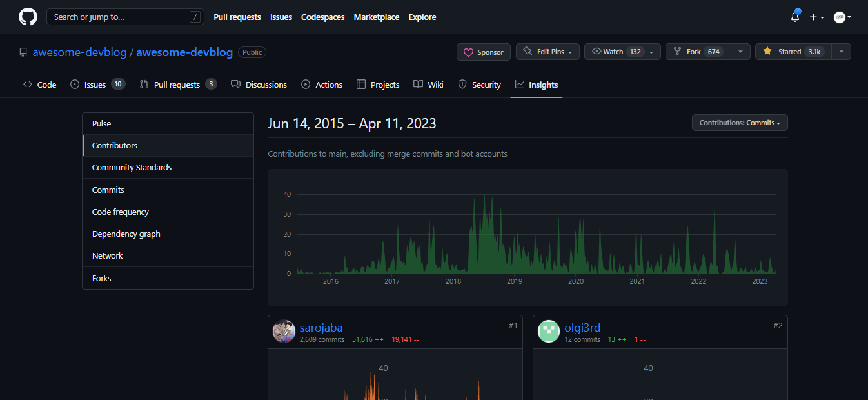Click the slash shortcut key hint
868x400 pixels.
pyautogui.click(x=195, y=17)
